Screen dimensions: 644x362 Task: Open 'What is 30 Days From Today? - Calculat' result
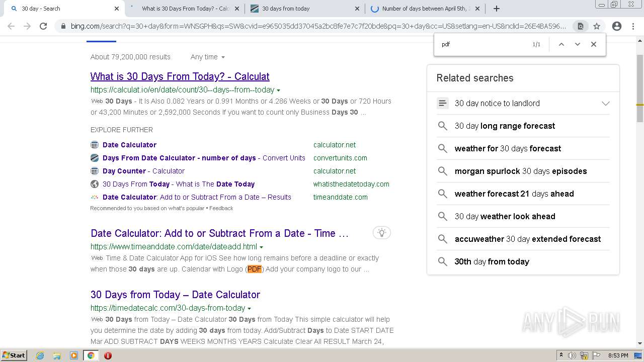coord(180,76)
